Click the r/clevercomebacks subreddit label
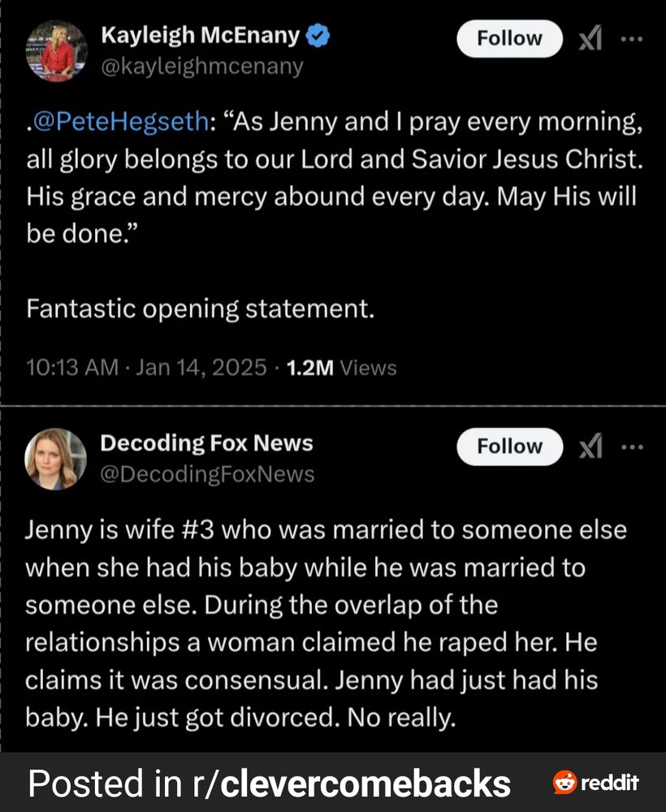Image resolution: width=666 pixels, height=812 pixels. tap(348, 784)
